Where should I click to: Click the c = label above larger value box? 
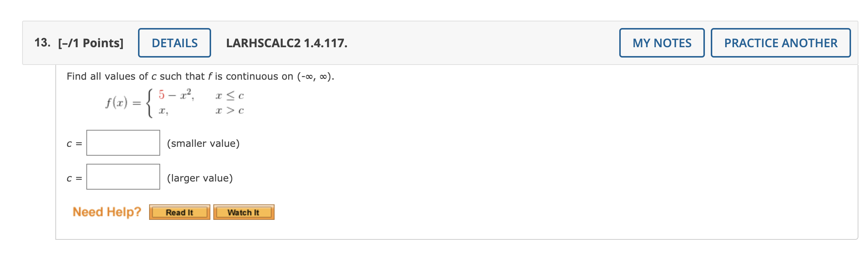74,178
